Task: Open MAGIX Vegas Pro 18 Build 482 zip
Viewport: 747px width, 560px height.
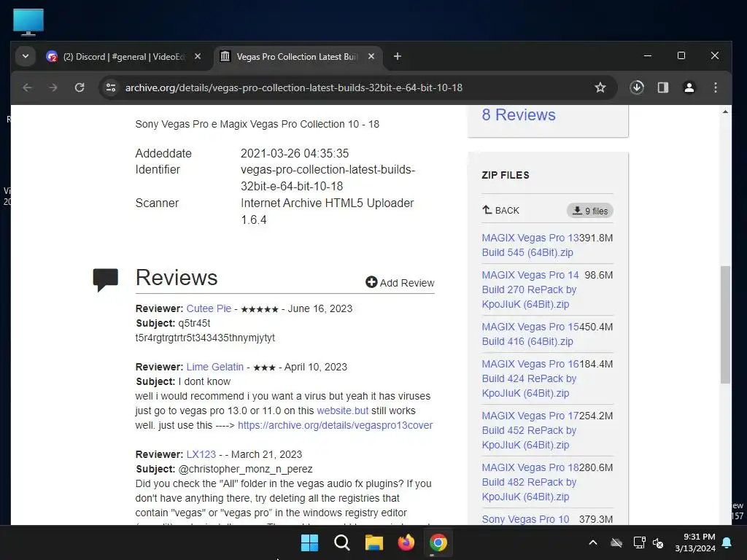Action: [x=530, y=482]
